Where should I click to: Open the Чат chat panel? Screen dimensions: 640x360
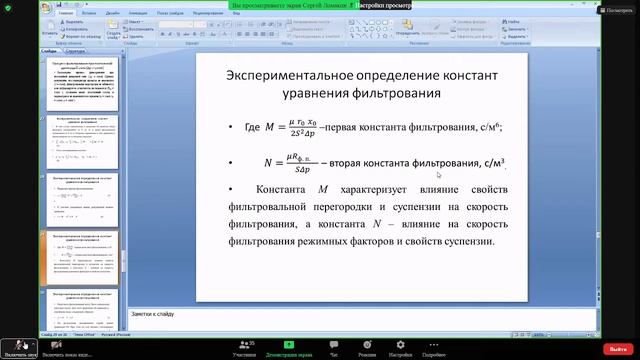334,348
